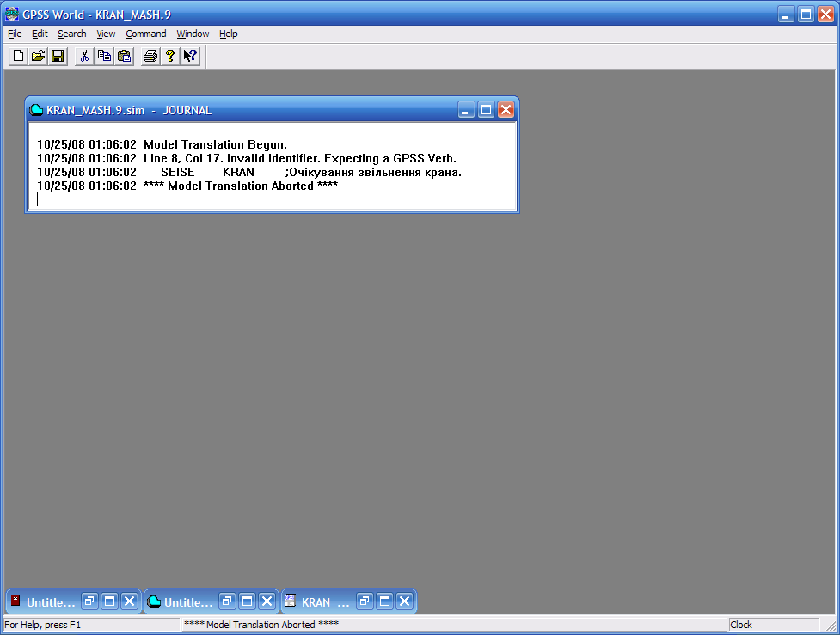This screenshot has width=840, height=635.
Task: Minimize the JOURNAL window
Action: pos(466,110)
